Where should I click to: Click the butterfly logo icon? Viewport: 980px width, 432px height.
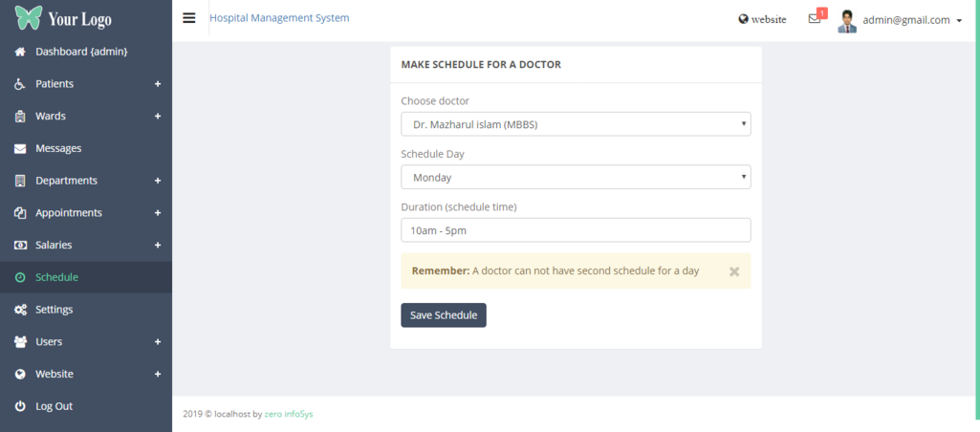click(28, 17)
